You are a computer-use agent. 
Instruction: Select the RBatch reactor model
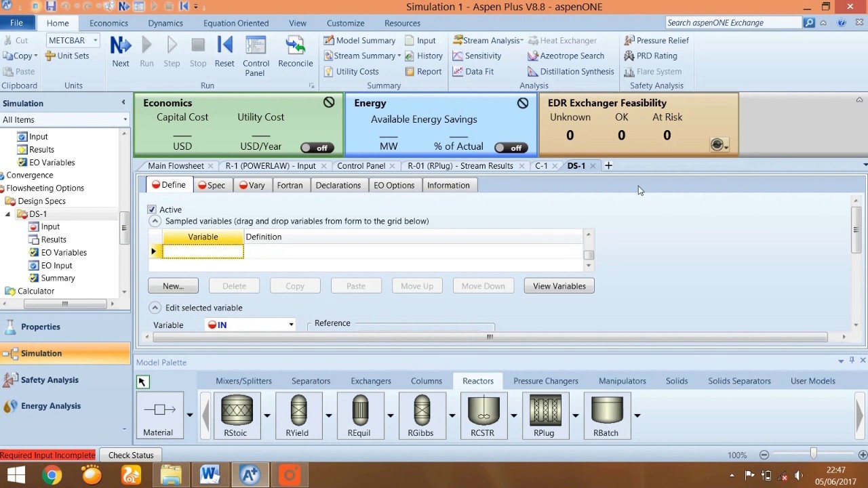tap(606, 415)
